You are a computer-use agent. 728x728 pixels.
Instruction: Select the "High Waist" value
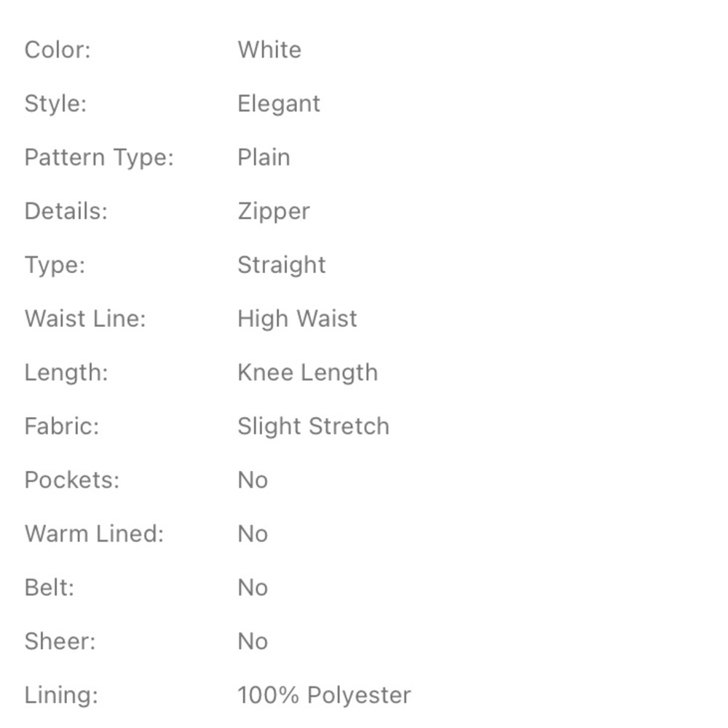click(x=297, y=319)
